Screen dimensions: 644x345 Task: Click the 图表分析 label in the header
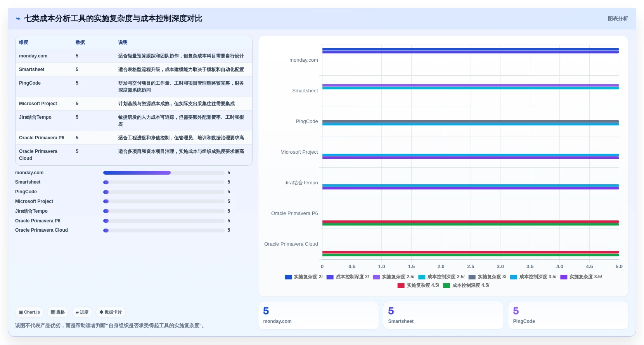point(618,19)
